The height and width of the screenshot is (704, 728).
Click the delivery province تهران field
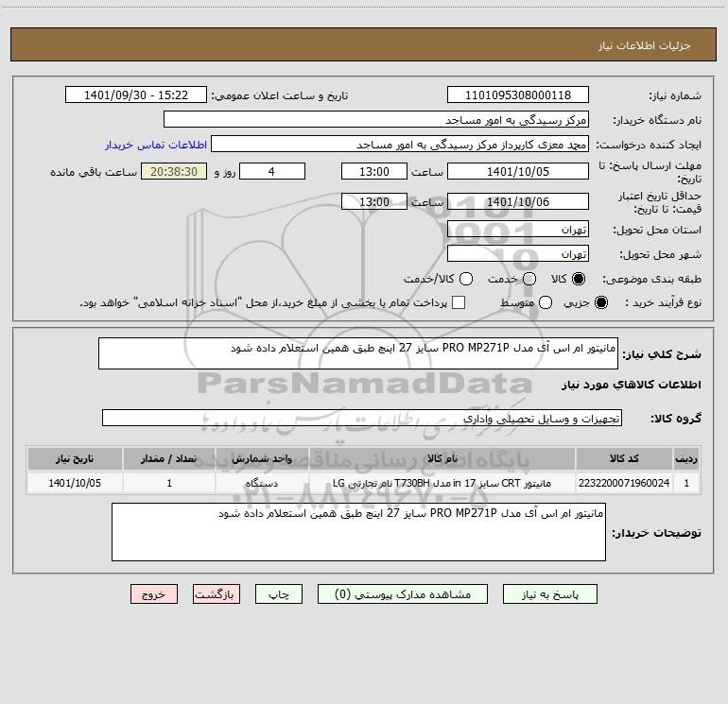tap(518, 230)
